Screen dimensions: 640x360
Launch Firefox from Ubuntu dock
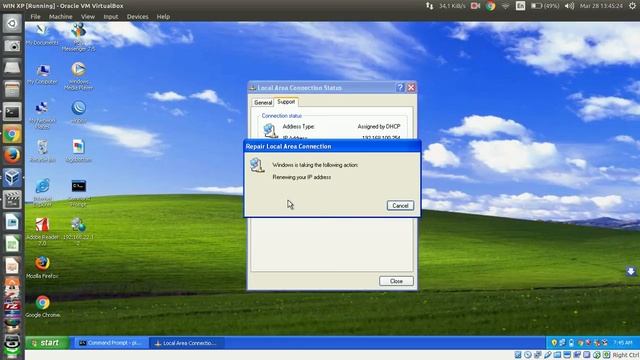coord(12,156)
